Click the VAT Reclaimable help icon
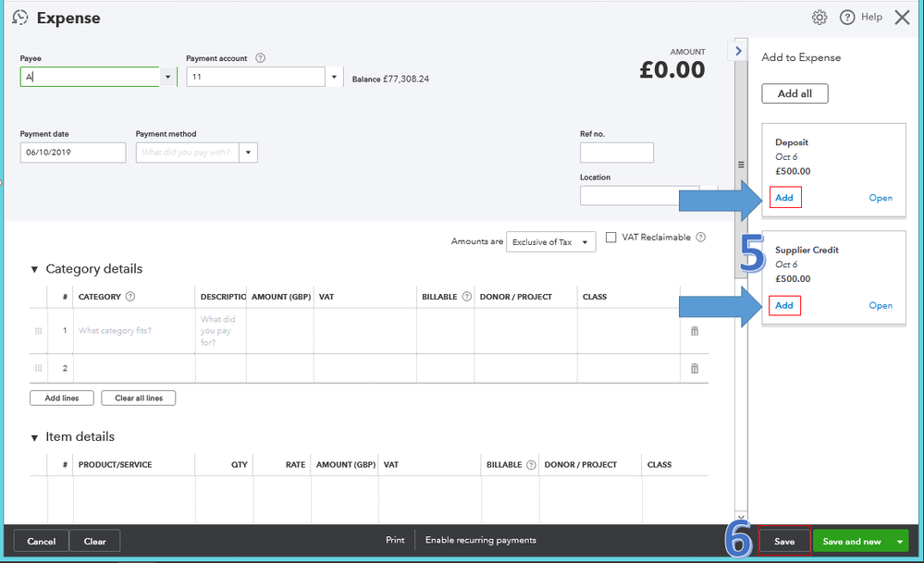This screenshot has height=563, width=924. [x=701, y=238]
